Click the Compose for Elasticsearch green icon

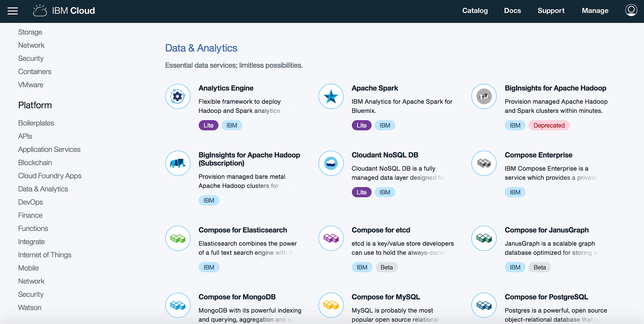(178, 238)
